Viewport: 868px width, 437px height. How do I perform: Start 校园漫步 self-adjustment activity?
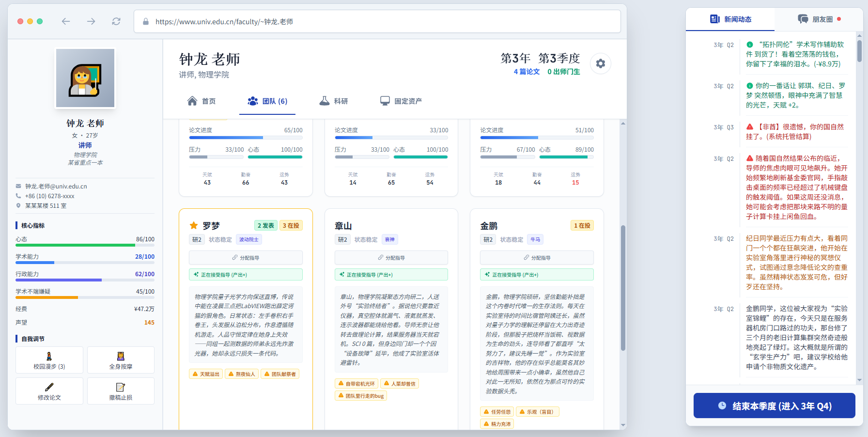[x=49, y=360]
